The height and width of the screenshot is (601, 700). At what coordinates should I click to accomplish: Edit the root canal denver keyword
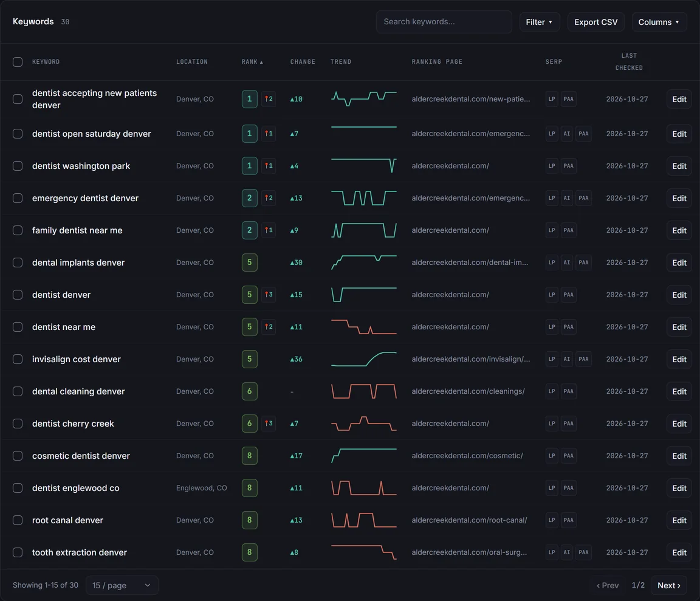(679, 520)
